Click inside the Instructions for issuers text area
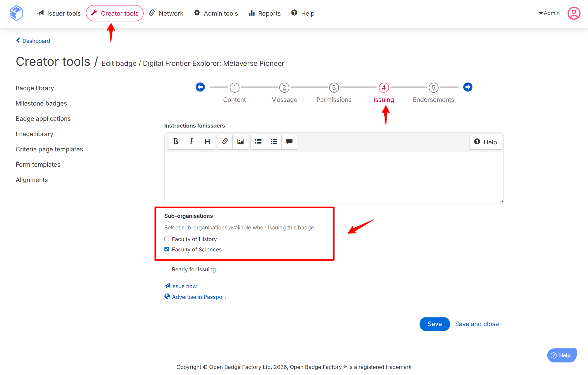This screenshot has width=588, height=375. (334, 177)
